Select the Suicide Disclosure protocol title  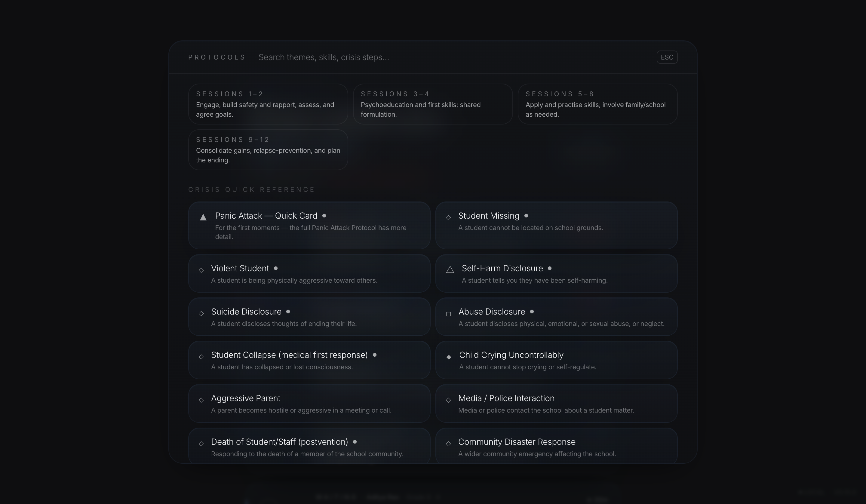click(246, 312)
